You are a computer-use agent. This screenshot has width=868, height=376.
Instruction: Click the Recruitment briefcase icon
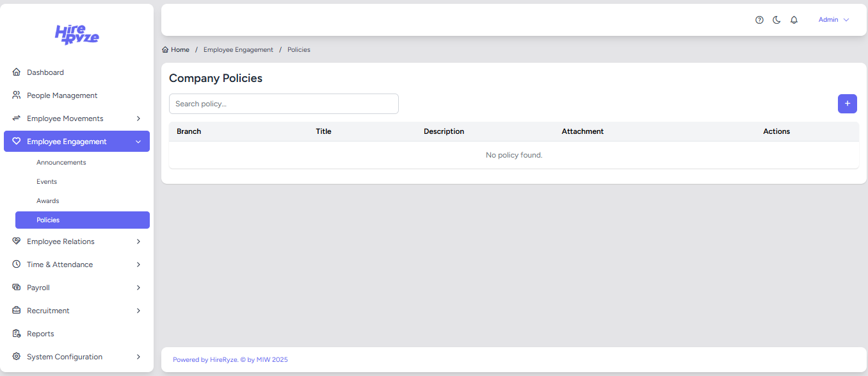[17, 311]
